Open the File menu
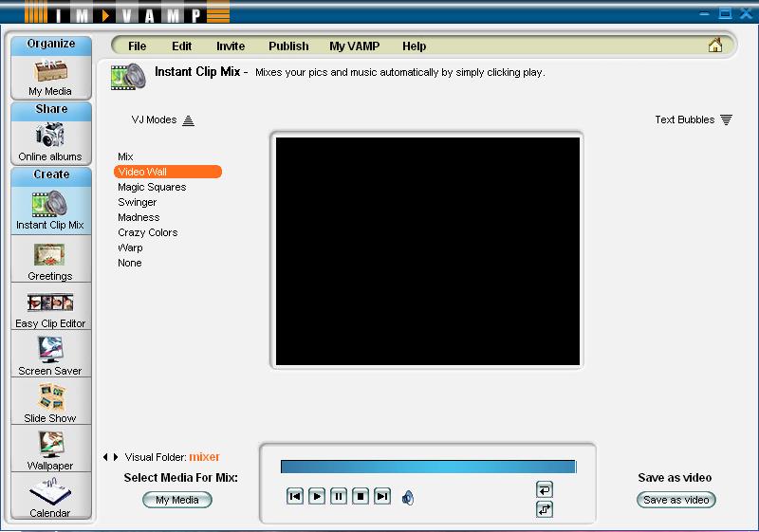The height and width of the screenshot is (532, 759). [137, 46]
